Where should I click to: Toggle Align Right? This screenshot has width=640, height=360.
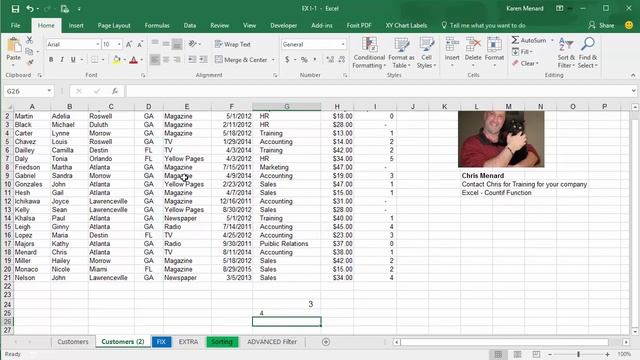(177, 60)
